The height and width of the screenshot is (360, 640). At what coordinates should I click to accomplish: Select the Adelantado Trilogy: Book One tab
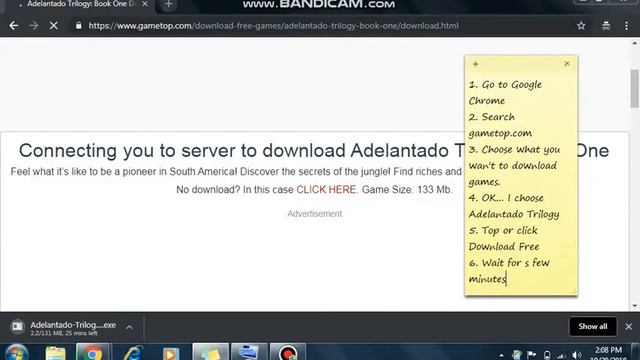pos(80,4)
